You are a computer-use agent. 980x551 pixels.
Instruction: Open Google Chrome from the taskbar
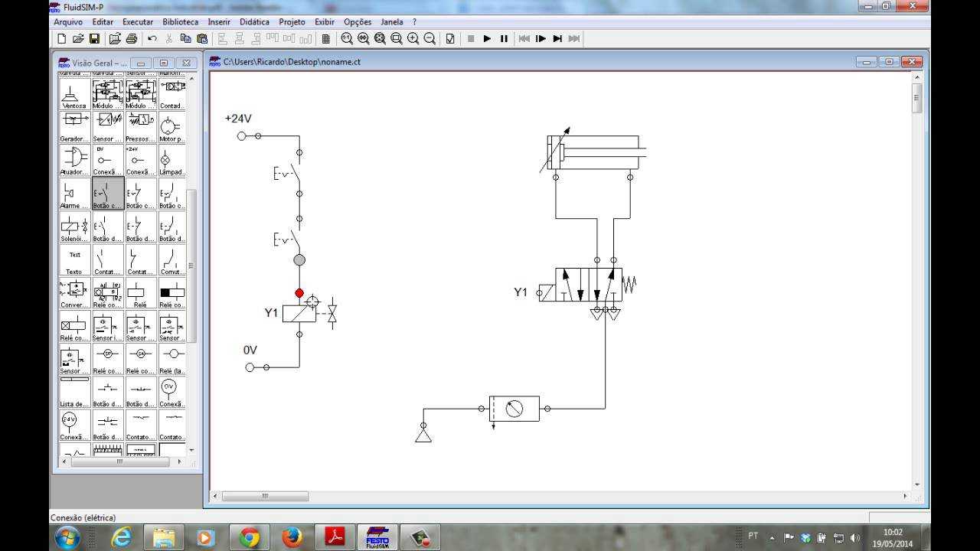point(249,537)
